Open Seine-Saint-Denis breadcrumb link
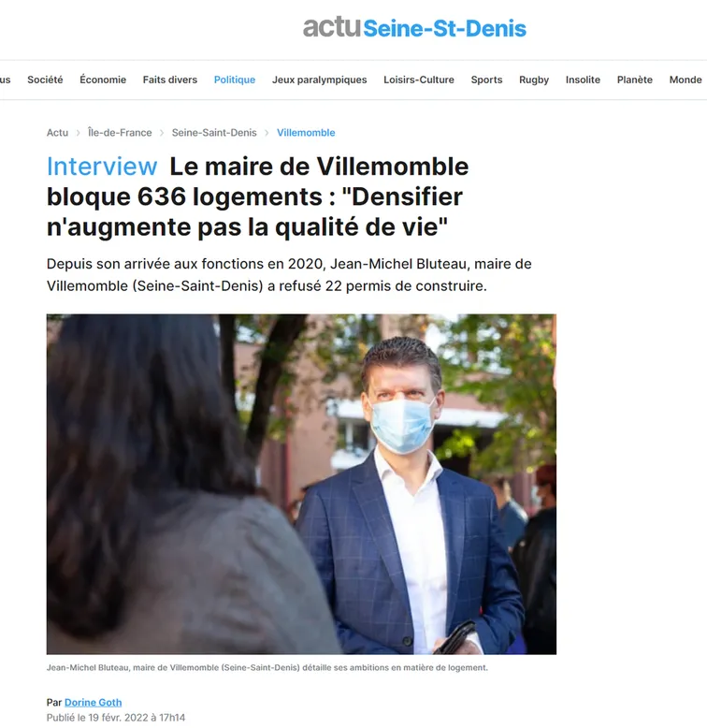Screen dimensions: 707x728 [x=214, y=133]
